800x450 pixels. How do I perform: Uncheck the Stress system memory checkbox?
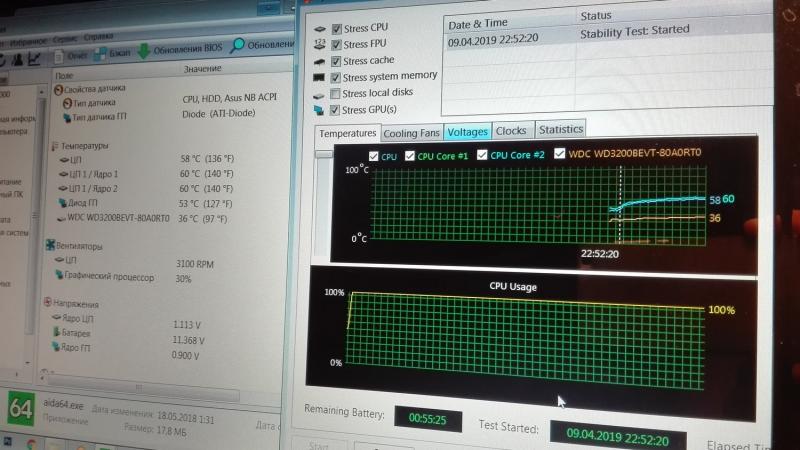click(335, 78)
